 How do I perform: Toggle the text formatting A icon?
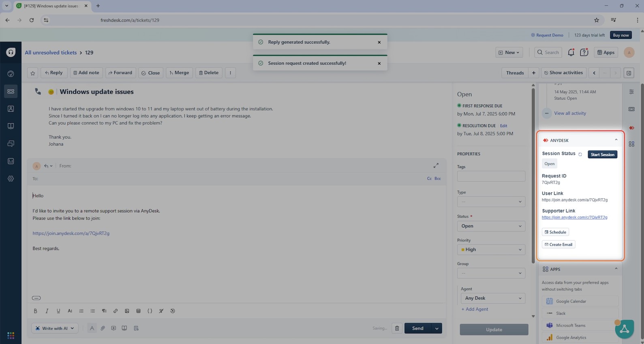92,328
